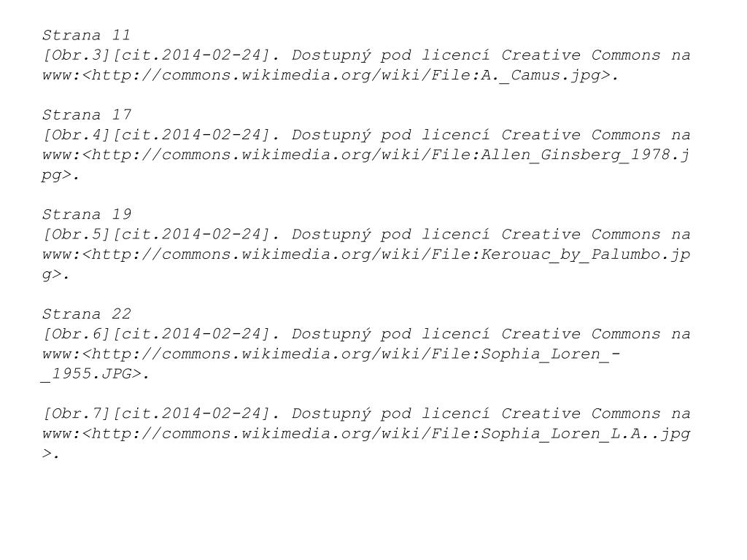Viewport: 747px width, 560px height.
Task: Click the [Obr.5] reference label
Action: 77,235
